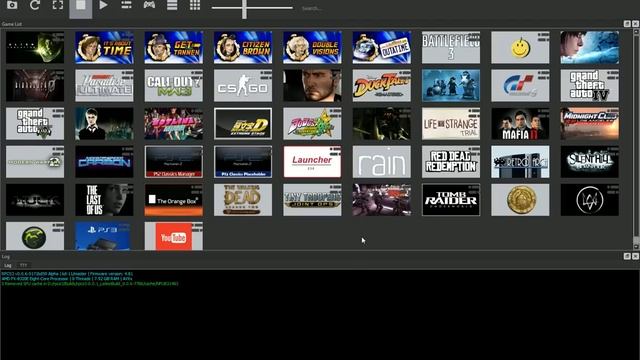The height and width of the screenshot is (360, 640).
Task: Select the Citizen Brown game tile
Action: click(x=243, y=47)
